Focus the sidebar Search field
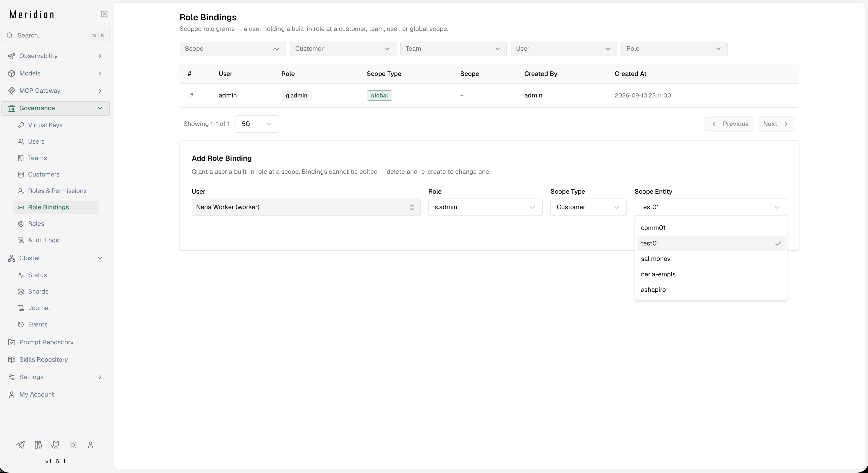This screenshot has height=473, width=868. pyautogui.click(x=56, y=35)
